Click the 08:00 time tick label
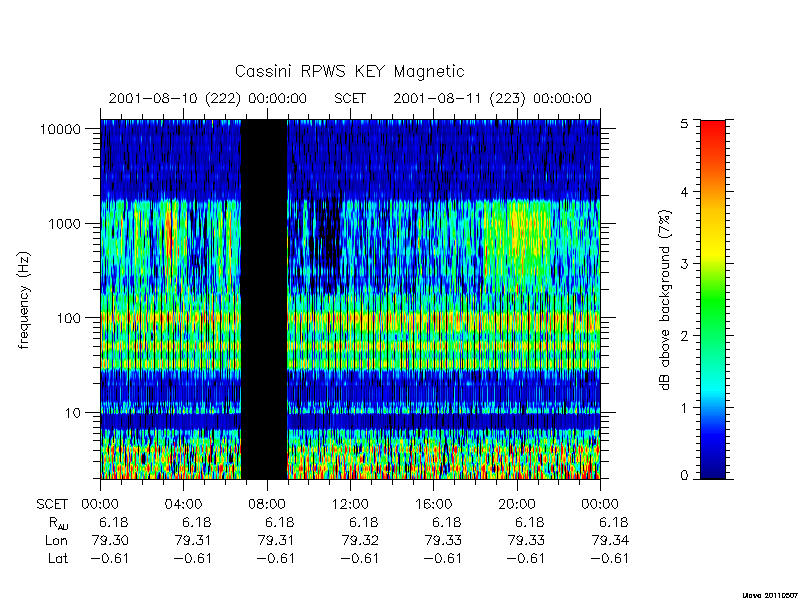This screenshot has height=600, width=800. point(266,505)
